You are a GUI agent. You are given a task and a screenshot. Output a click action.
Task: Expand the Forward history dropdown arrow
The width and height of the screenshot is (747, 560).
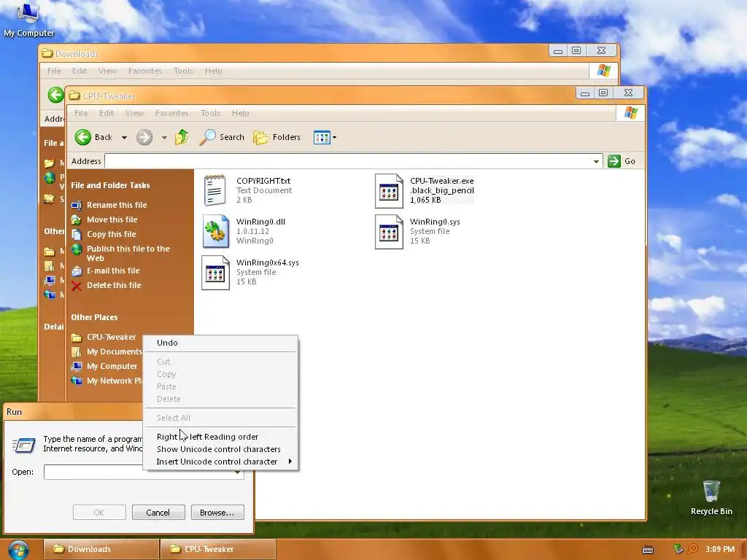[164, 138]
